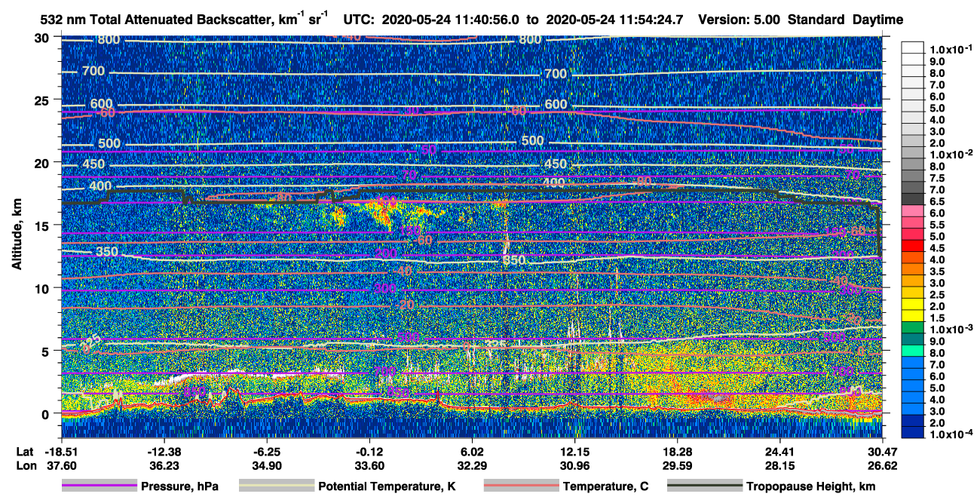Click the latitude value 24.41

[780, 451]
